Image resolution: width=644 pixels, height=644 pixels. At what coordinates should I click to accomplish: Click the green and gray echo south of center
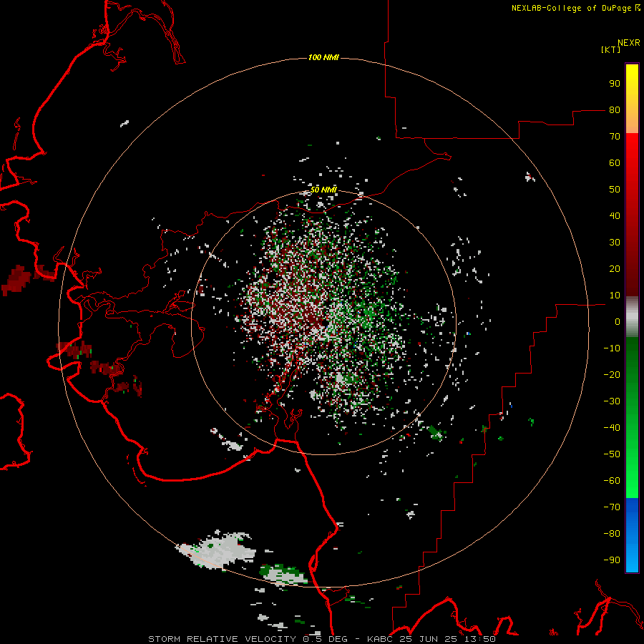coord(283,574)
